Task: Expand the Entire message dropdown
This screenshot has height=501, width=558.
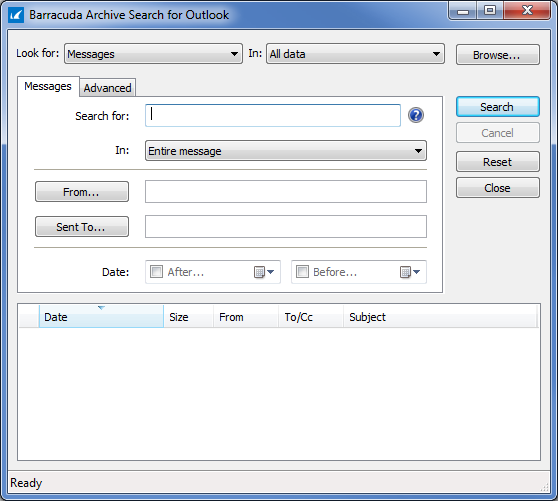Action: pyautogui.click(x=286, y=151)
